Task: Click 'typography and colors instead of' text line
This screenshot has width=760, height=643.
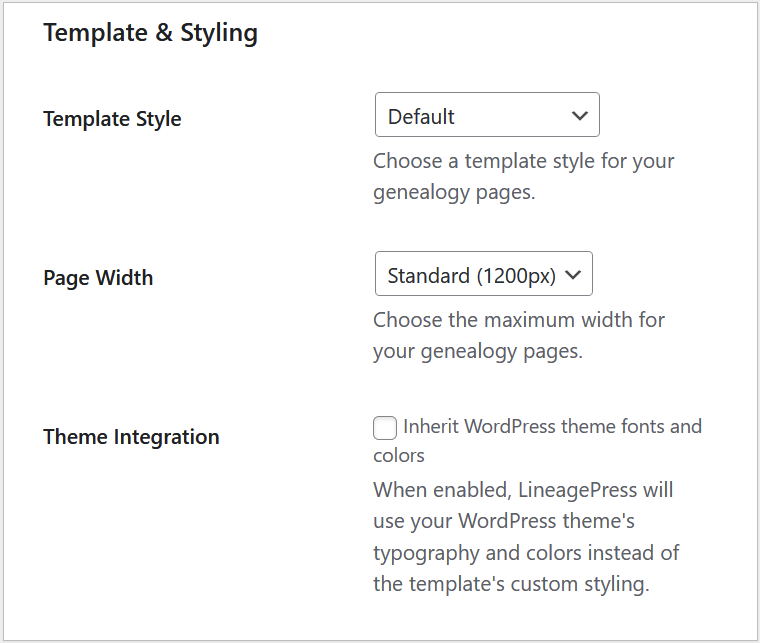Action: coord(526,553)
